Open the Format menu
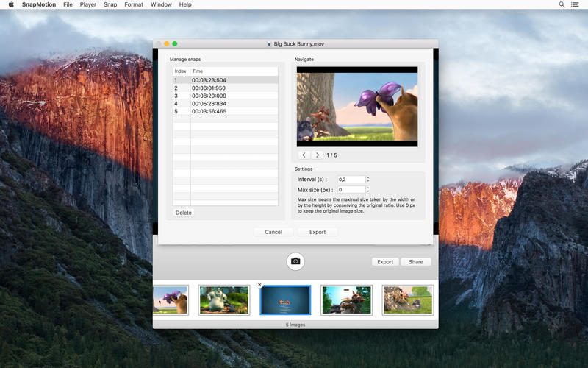This screenshot has height=368, width=588. [x=134, y=4]
